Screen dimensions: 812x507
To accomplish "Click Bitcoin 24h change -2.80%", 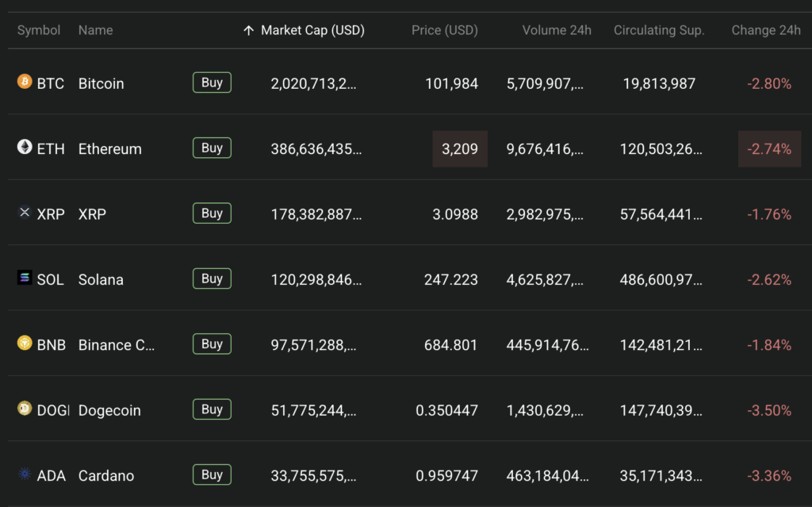I will point(769,83).
